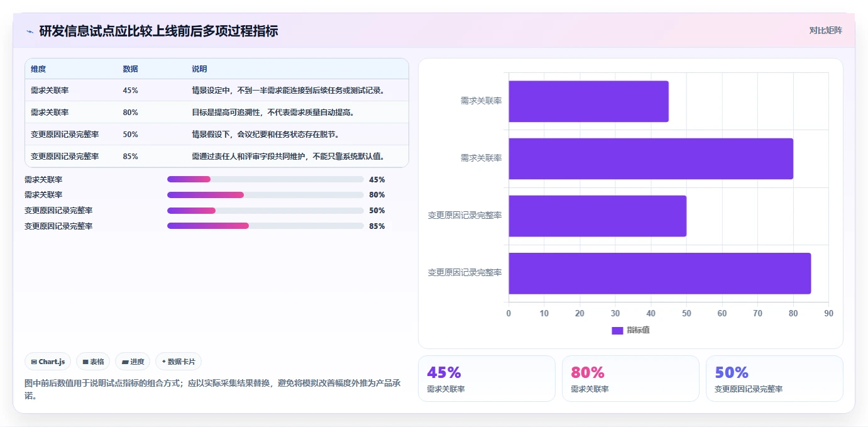
Task: Toggle the 指标值 legend label
Action: (638, 330)
